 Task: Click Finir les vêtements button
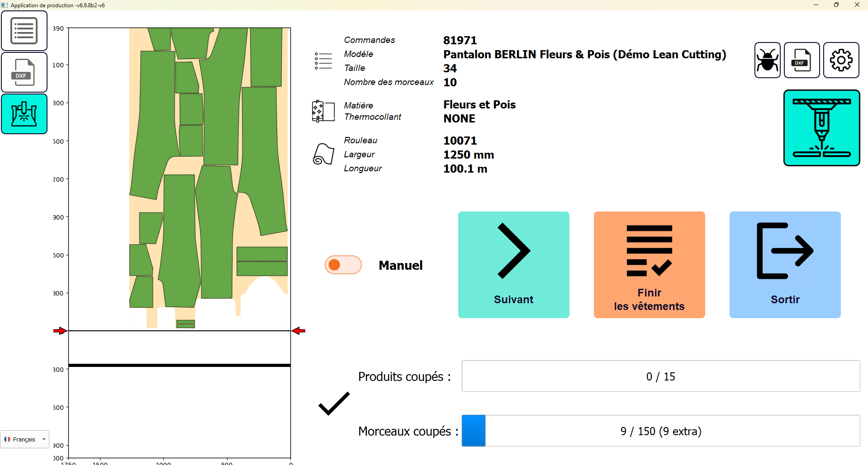pos(649,265)
